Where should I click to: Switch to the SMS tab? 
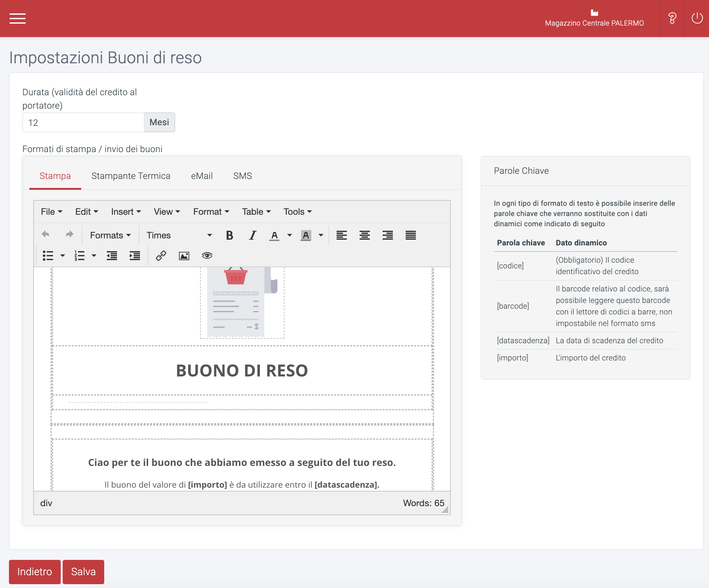[241, 175]
